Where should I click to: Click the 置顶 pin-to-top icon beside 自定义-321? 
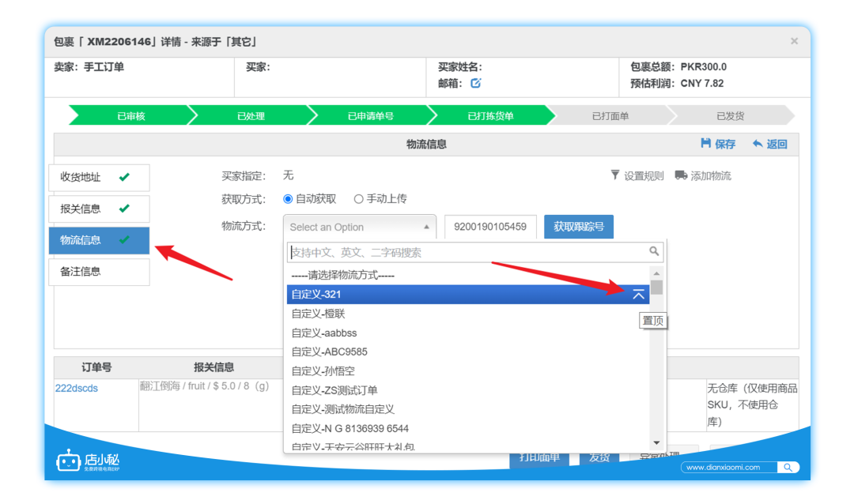coord(639,293)
